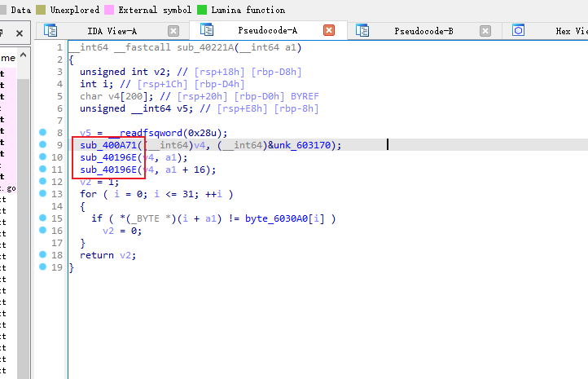
Task: Toggle breakpoint dot on line 8
Action: point(42,132)
